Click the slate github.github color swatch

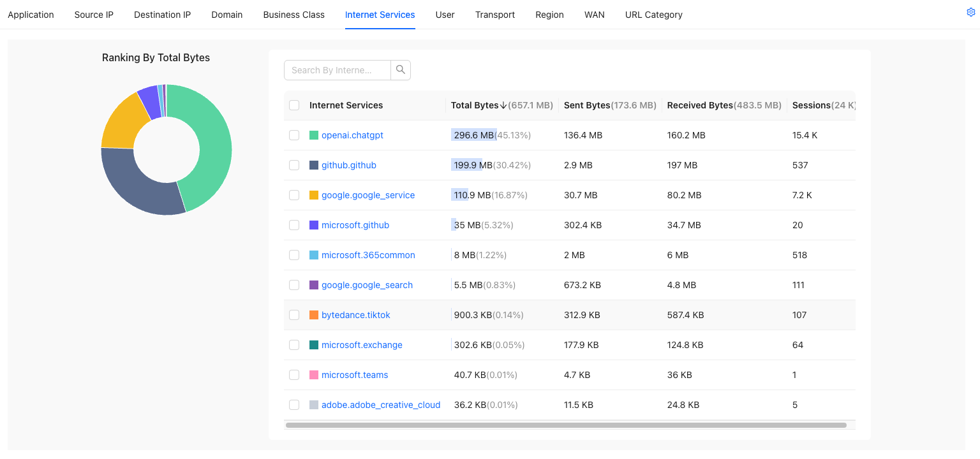[x=314, y=165]
